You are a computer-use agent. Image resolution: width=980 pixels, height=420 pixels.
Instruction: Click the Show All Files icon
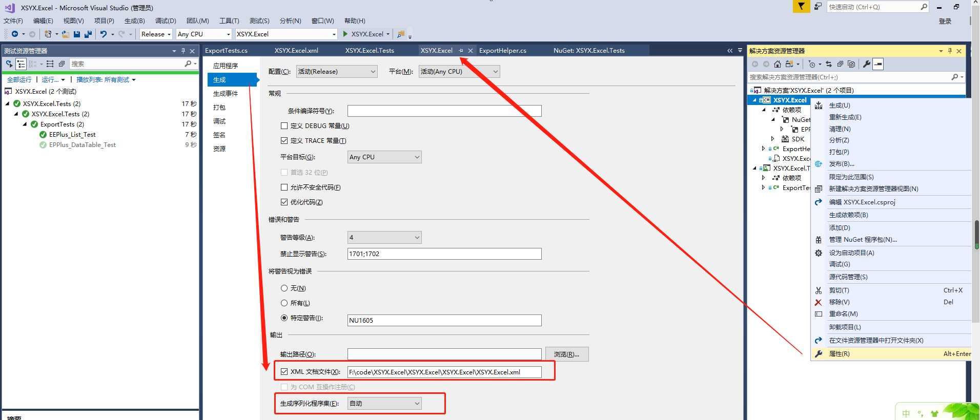coord(851,64)
